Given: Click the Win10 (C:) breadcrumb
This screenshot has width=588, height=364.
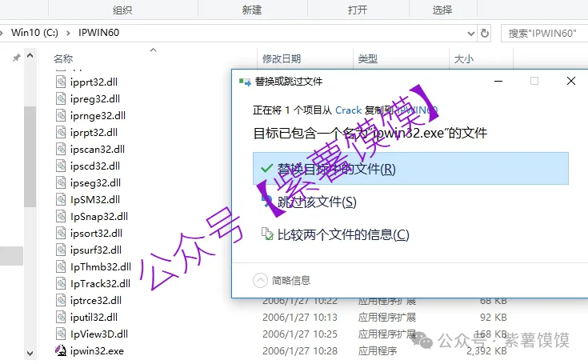Looking at the screenshot, I should pos(36,33).
